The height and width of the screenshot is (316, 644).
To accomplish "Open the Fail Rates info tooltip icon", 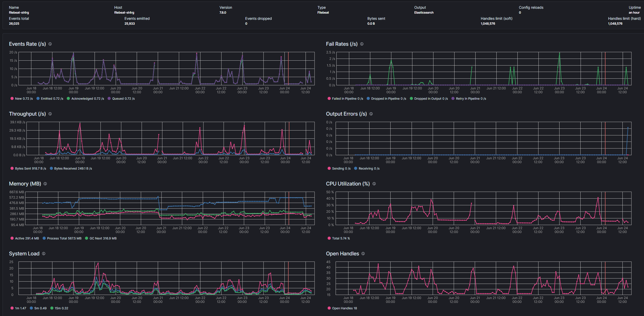I will tap(362, 44).
